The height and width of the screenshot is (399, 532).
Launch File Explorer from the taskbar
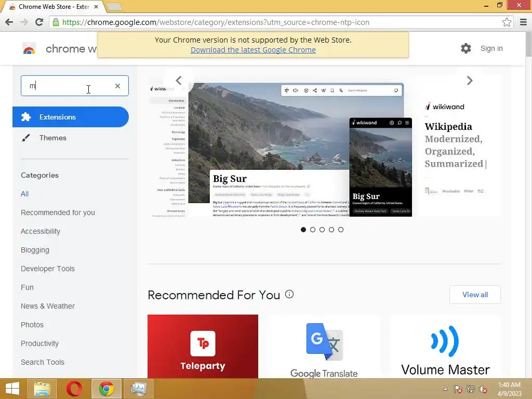(x=42, y=389)
